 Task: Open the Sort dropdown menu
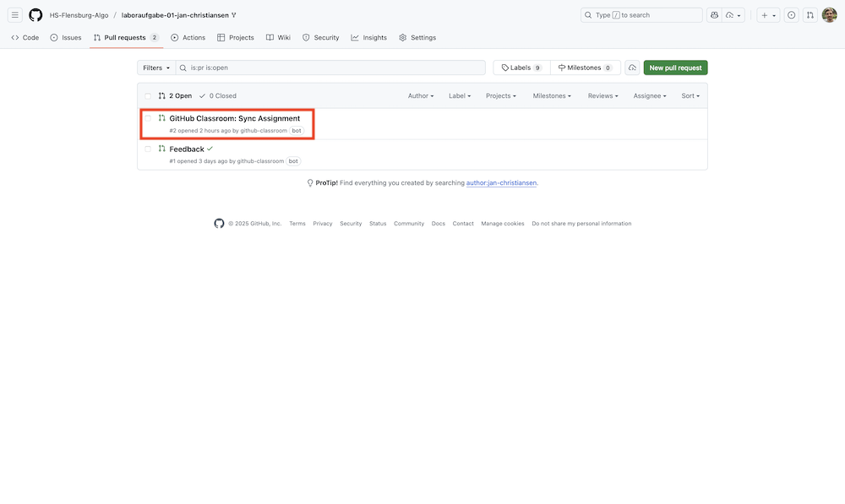point(690,96)
